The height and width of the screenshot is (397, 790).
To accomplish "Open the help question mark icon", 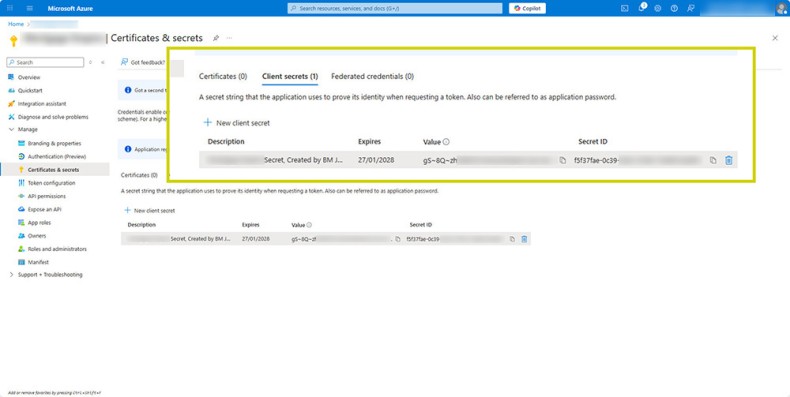I will [x=674, y=8].
